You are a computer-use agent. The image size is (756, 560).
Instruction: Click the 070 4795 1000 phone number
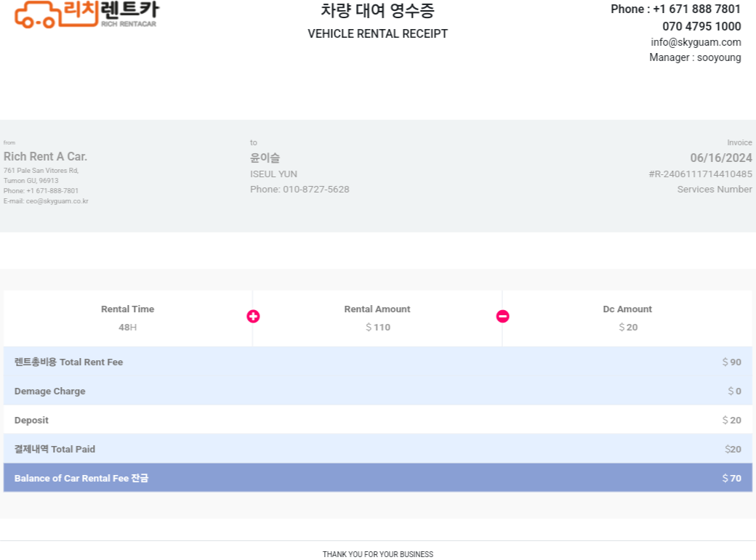click(701, 26)
